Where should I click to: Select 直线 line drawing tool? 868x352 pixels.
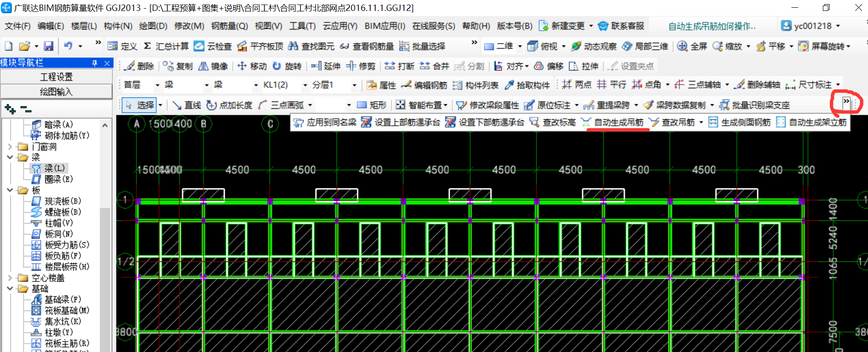click(x=186, y=105)
